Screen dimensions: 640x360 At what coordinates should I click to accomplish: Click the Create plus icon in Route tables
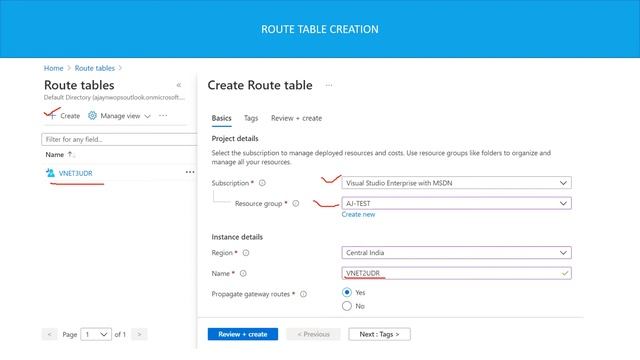pos(52,116)
